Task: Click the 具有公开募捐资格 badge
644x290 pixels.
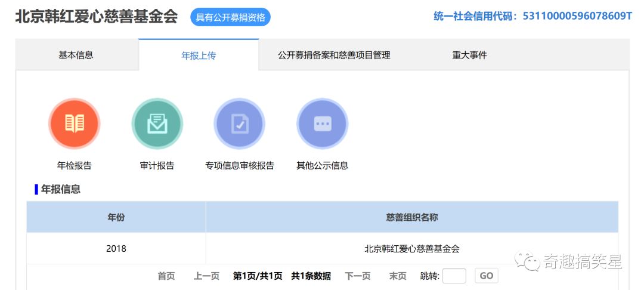Action: point(230,17)
